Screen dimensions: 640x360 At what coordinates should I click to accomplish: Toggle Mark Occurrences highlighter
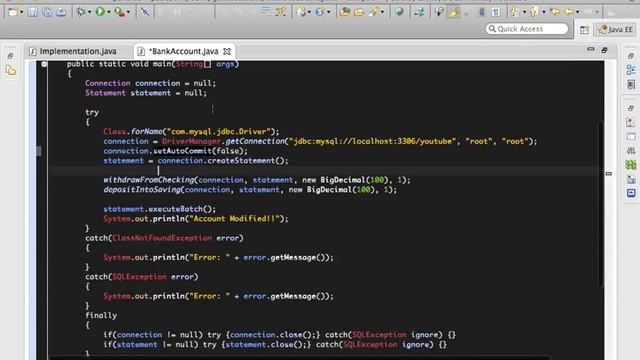453,12
